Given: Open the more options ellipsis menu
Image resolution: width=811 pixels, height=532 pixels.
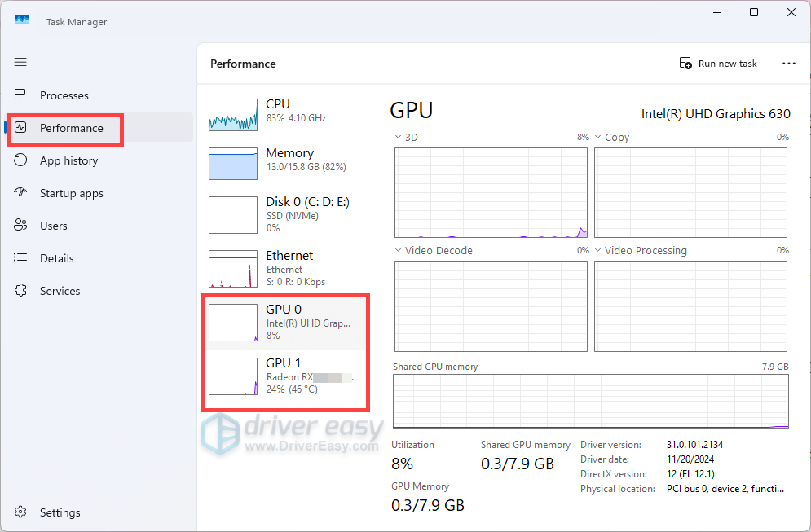Looking at the screenshot, I should [x=788, y=64].
